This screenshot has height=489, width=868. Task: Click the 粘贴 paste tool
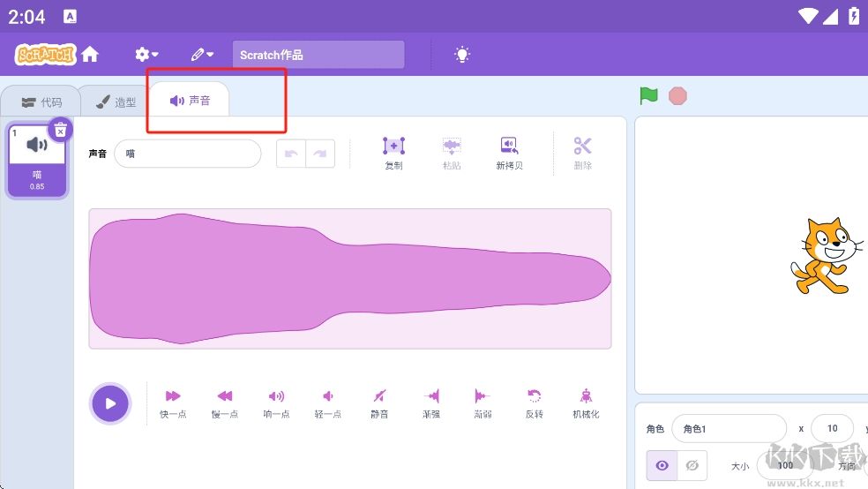pyautogui.click(x=452, y=154)
